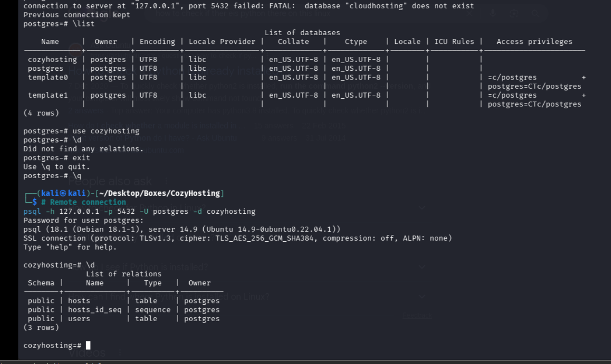
Task: Click the block cursor at the final cozyhosting=# prompt
Action: [88, 345]
